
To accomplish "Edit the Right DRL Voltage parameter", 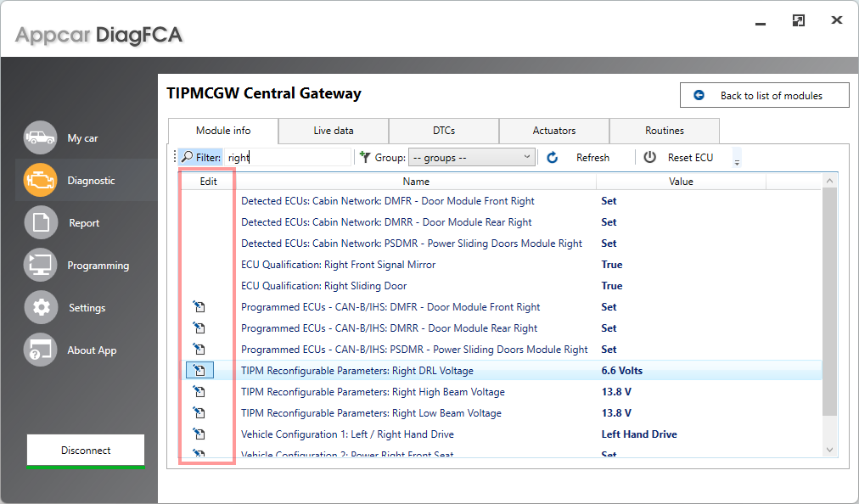I will (x=199, y=370).
